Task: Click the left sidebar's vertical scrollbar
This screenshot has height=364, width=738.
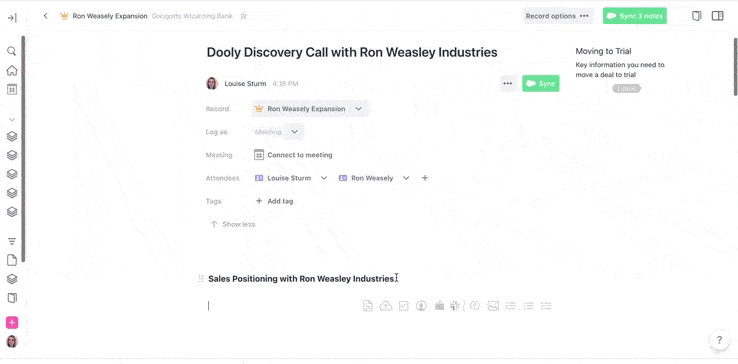Action: pos(23,149)
